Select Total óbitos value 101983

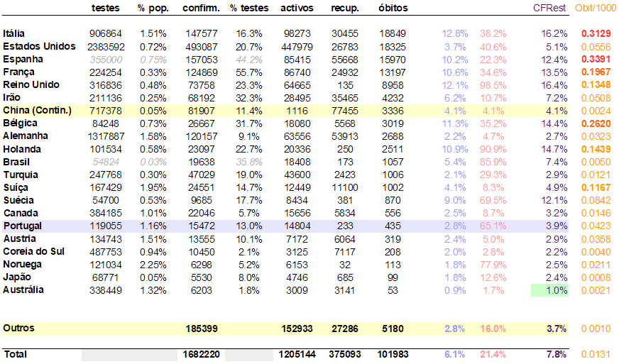[393, 354]
